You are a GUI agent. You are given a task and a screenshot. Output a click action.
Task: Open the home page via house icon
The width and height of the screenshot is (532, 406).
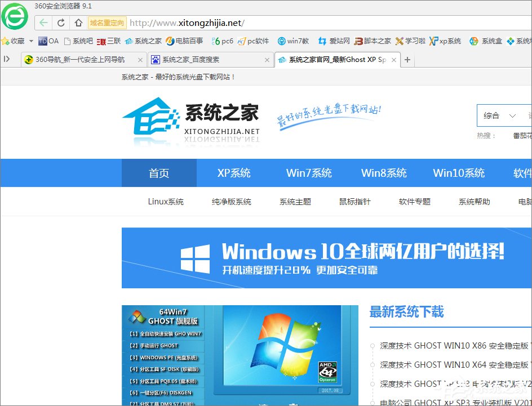79,23
